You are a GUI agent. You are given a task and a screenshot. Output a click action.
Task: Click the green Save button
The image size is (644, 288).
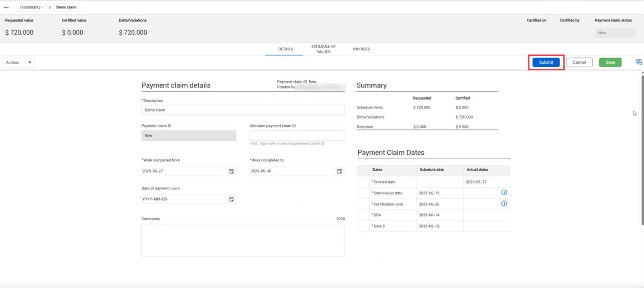(x=610, y=62)
